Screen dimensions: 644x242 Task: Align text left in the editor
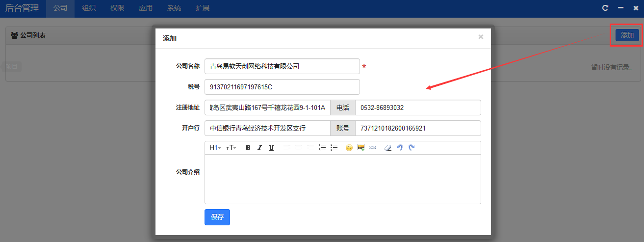tap(287, 147)
